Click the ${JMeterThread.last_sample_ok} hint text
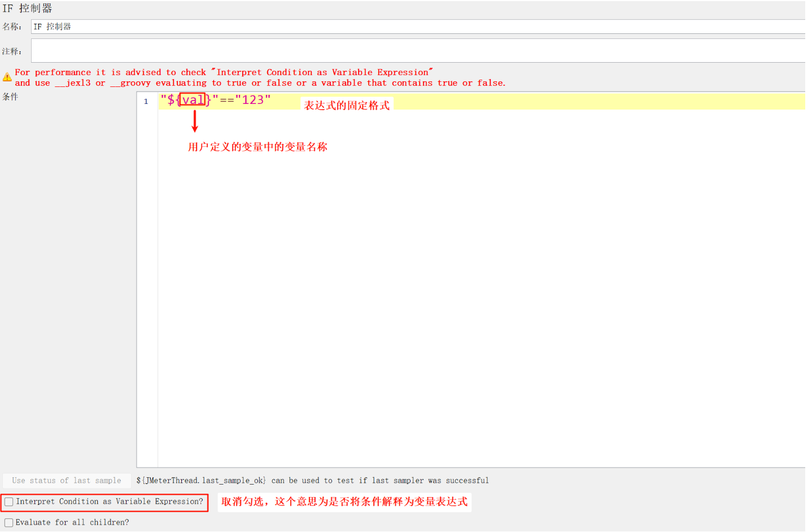This screenshot has width=812, height=532. point(312,481)
